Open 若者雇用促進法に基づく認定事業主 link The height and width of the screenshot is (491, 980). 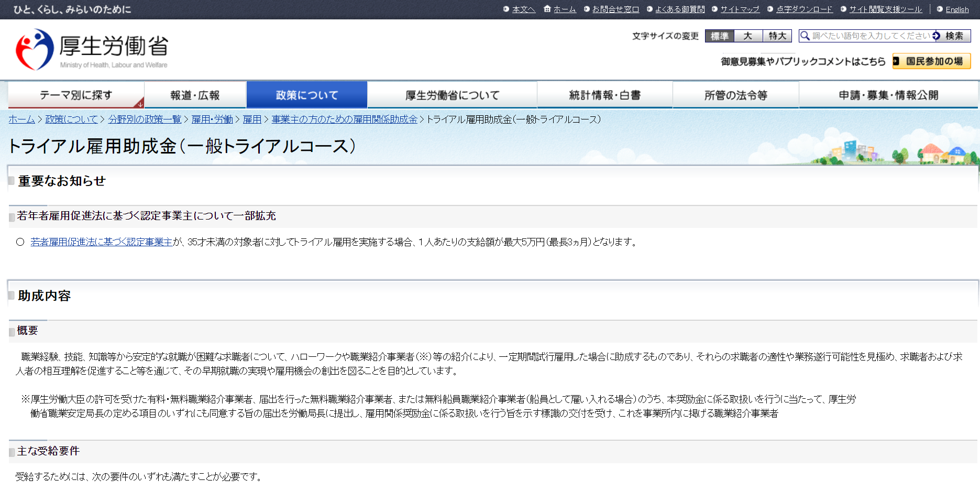click(102, 242)
